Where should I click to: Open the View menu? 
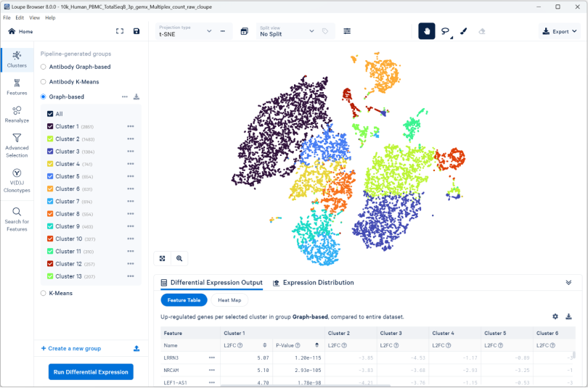(34, 17)
